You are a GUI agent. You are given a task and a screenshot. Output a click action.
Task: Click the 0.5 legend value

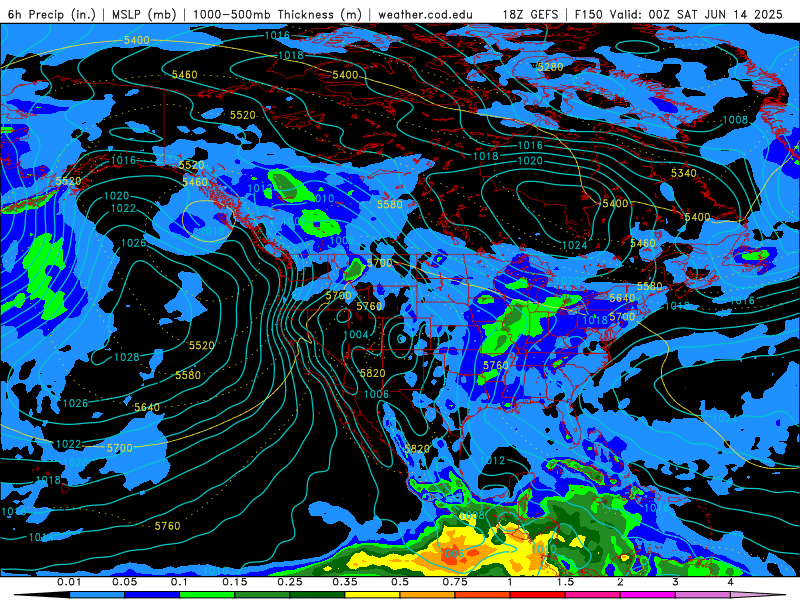[400, 582]
